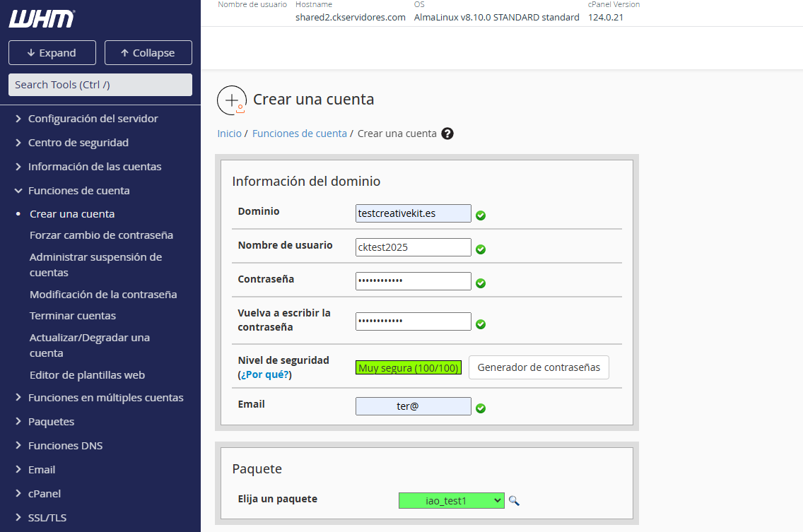
Task: Follow the ¿Por qué? link
Action: click(265, 374)
